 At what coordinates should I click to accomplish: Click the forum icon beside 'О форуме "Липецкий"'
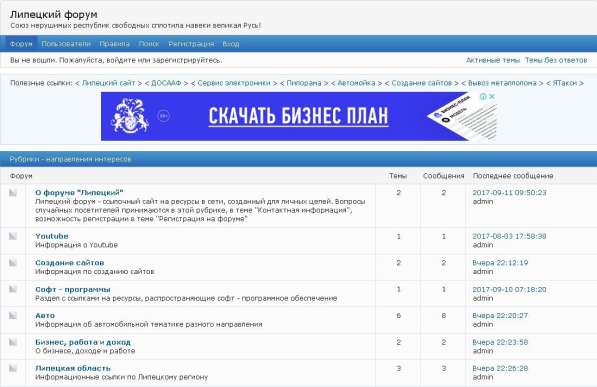[13, 193]
